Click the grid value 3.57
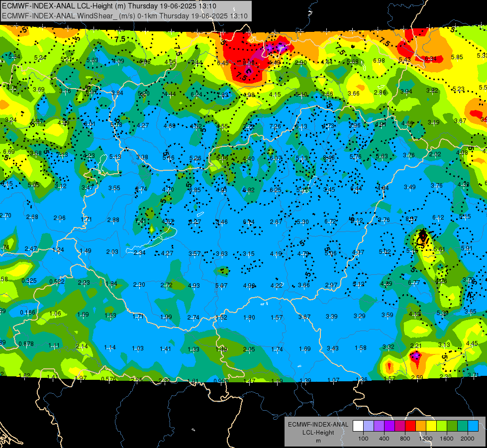The width and height of the screenshot is (487, 448). [x=195, y=254]
